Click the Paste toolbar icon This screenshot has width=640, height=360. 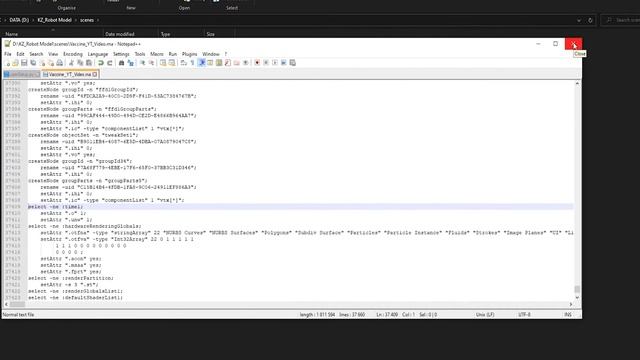click(89, 63)
